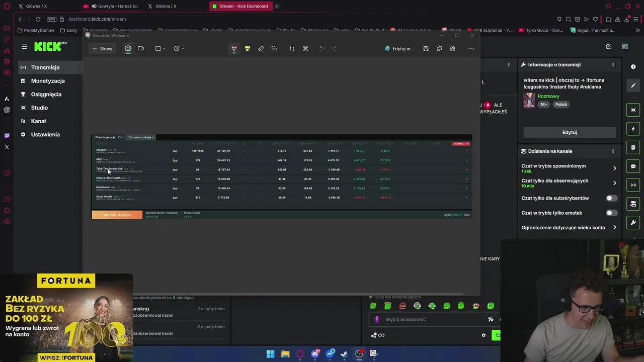Open the Snipping Tool three-dot more menu
The width and height of the screenshot is (644, 362).
[471, 49]
